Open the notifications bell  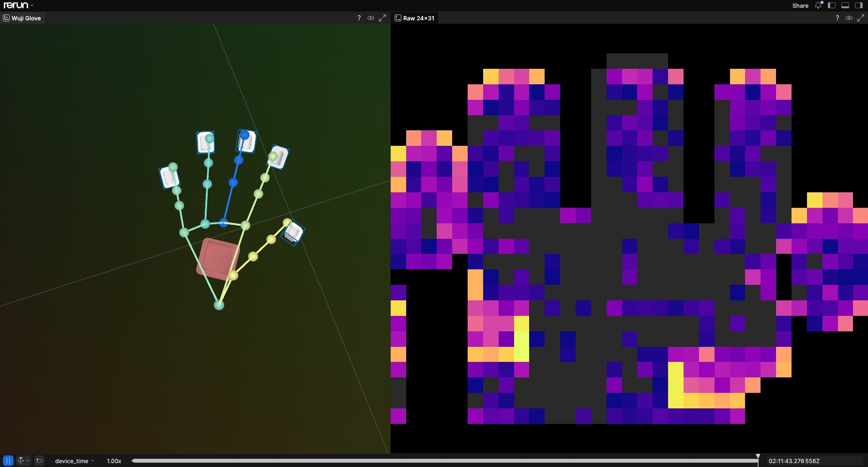(x=818, y=5)
